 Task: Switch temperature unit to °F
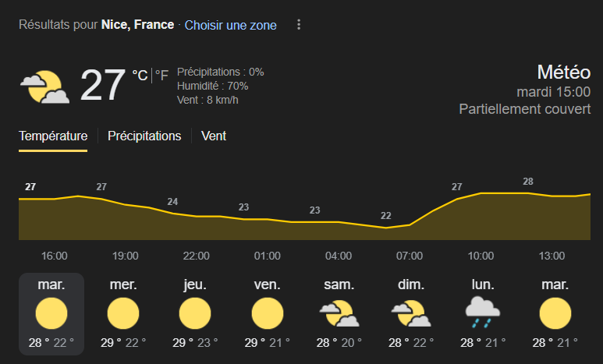161,75
